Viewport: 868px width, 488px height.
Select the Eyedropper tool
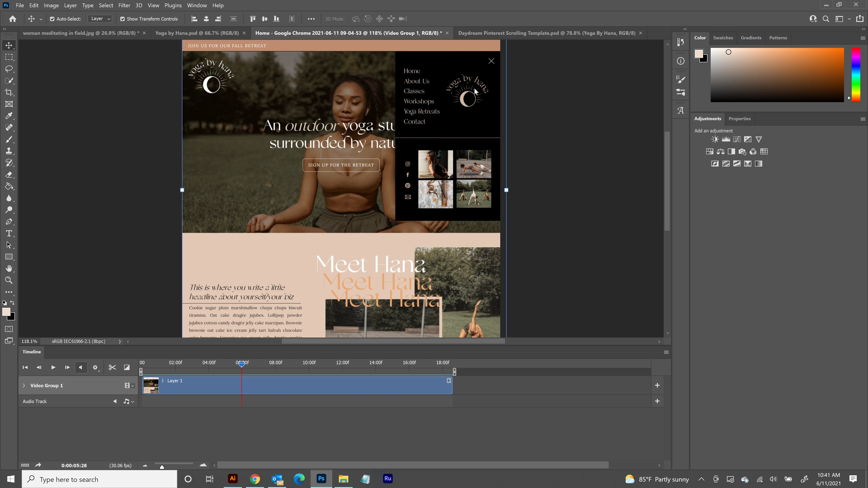[x=9, y=116]
